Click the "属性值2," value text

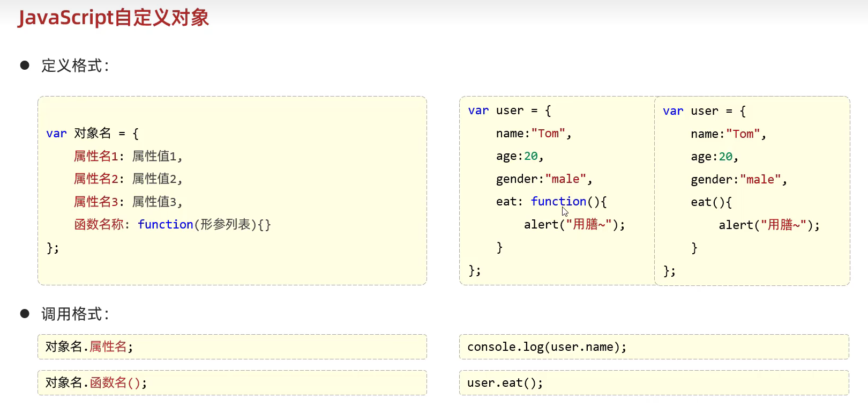coord(157,179)
